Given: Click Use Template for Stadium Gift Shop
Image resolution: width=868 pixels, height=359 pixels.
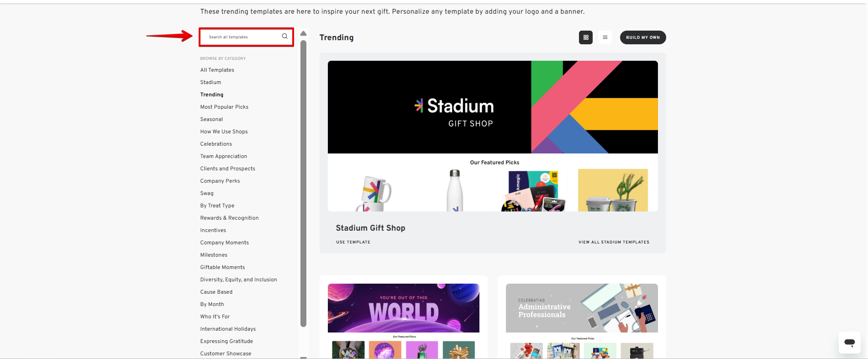Looking at the screenshot, I should click(353, 242).
